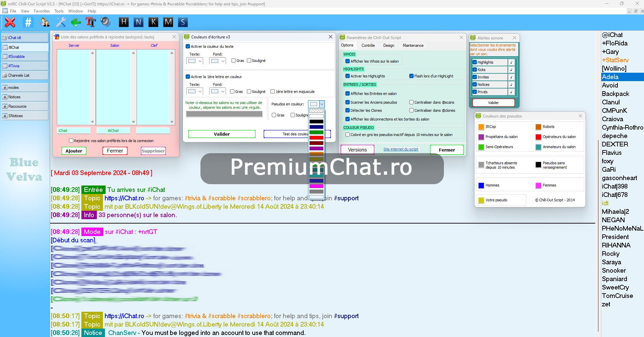
Task: Open first Texte color dropdown
Action: pos(195,61)
